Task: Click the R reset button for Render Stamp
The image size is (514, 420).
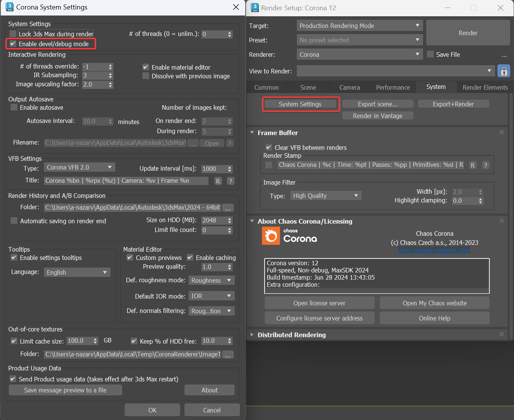Action: (x=473, y=165)
